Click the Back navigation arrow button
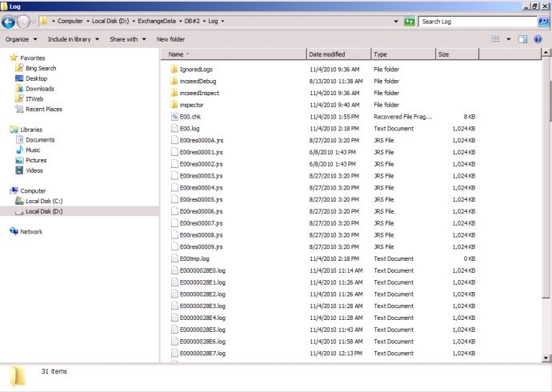 tap(10, 22)
